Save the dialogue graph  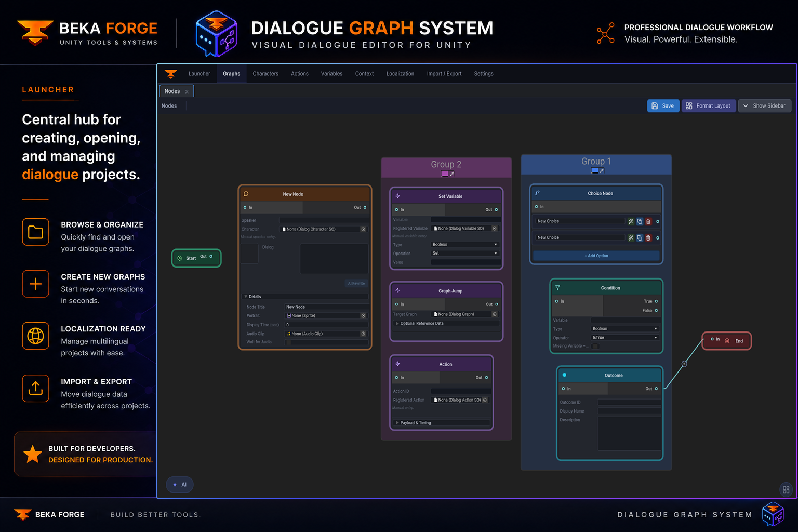(663, 105)
